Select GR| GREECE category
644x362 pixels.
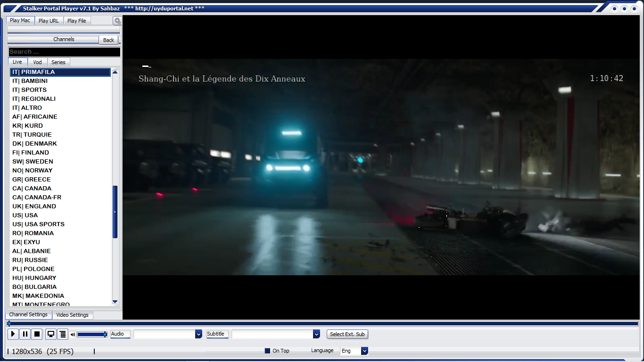[x=60, y=180]
